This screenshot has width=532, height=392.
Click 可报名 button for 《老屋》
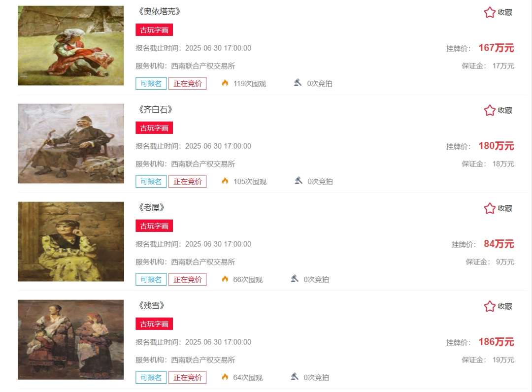coord(151,279)
